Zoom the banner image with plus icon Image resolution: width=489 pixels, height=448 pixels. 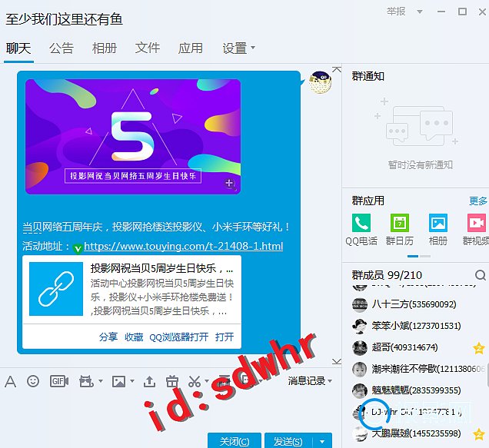click(x=230, y=184)
